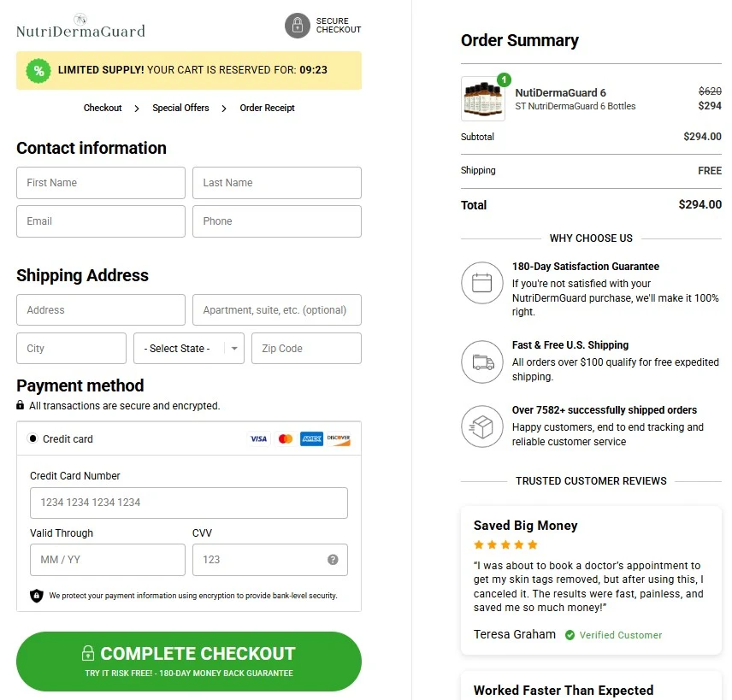Click the bank-level security shield icon
732x700 pixels.
tap(34, 596)
